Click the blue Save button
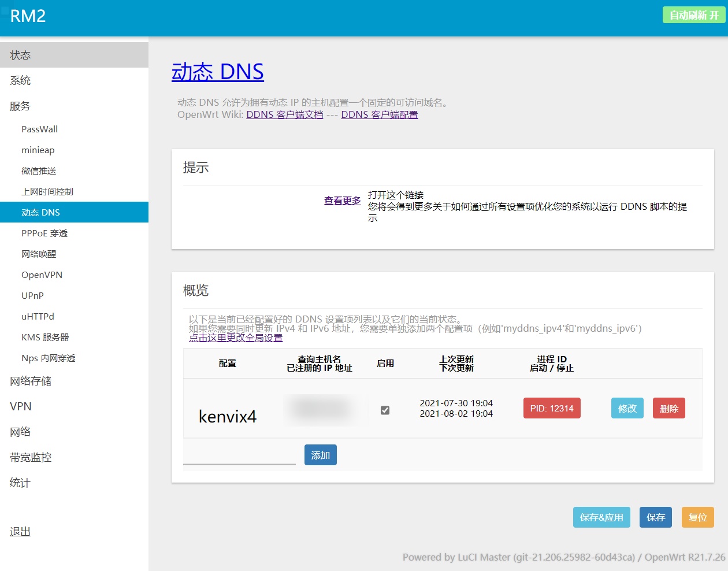This screenshot has width=728, height=571. 655,517
